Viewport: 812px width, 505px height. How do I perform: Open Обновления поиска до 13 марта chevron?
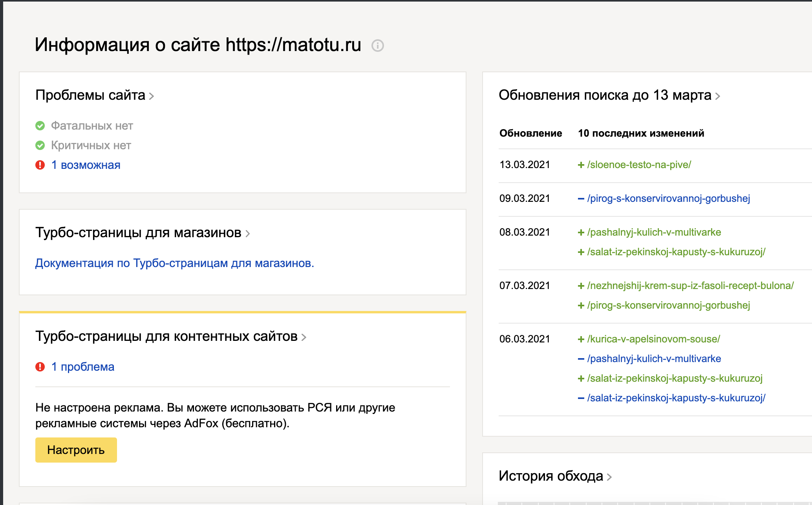point(718,96)
